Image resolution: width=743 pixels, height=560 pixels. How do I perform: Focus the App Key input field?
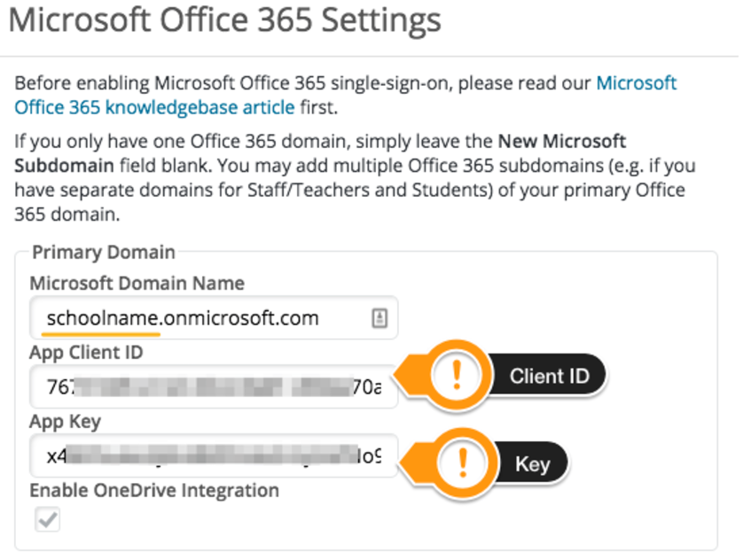click(x=214, y=455)
